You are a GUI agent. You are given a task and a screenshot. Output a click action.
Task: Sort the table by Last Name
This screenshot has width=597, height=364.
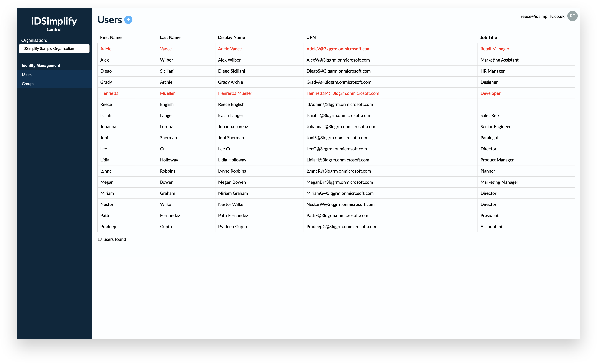pyautogui.click(x=170, y=37)
